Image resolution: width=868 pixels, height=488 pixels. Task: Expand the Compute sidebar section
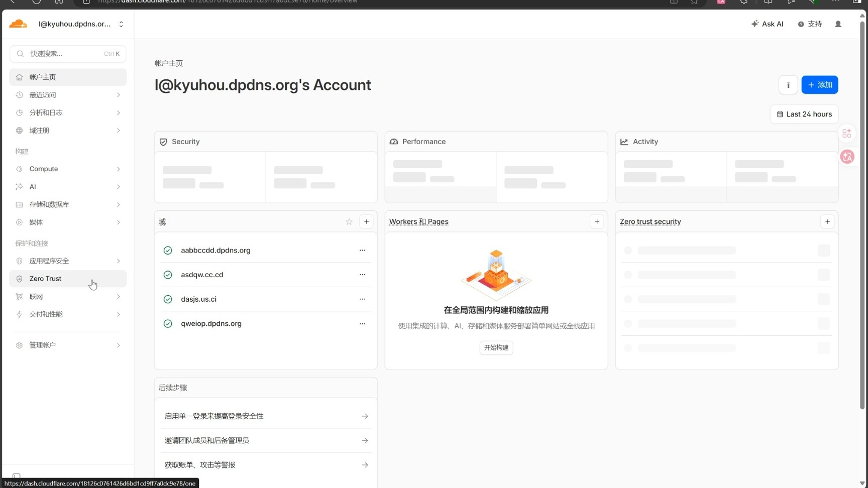[x=68, y=169]
